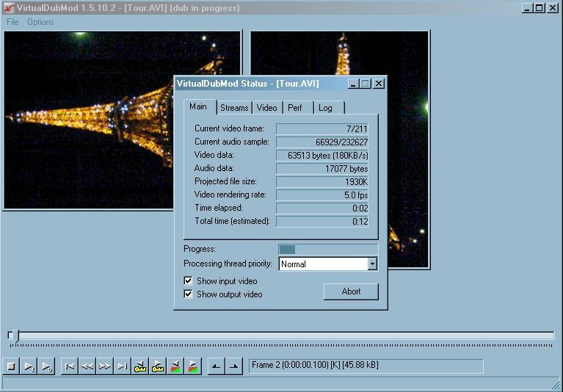Image resolution: width=563 pixels, height=392 pixels.
Task: Click the Stop button in the toolbar
Action: click(x=11, y=366)
